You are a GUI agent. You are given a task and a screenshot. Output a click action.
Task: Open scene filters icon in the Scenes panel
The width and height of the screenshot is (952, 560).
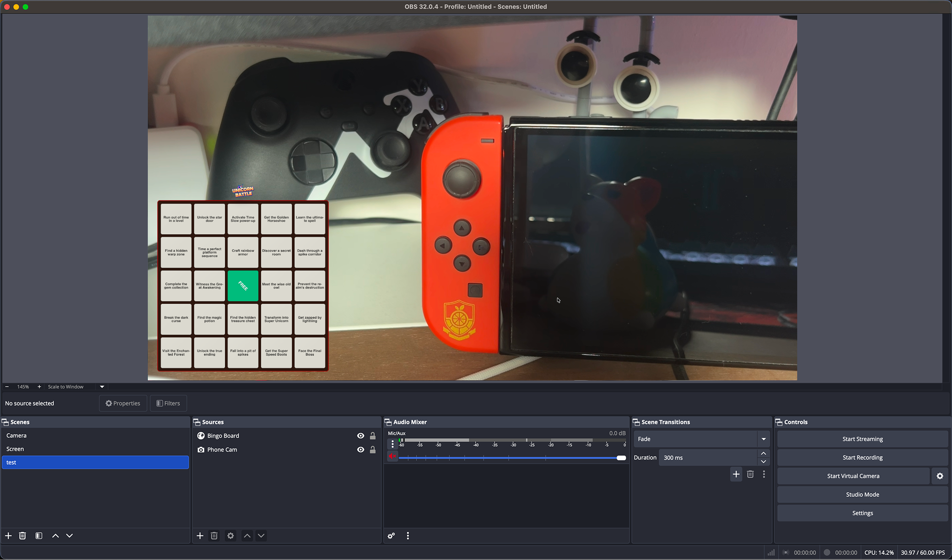coord(39,535)
